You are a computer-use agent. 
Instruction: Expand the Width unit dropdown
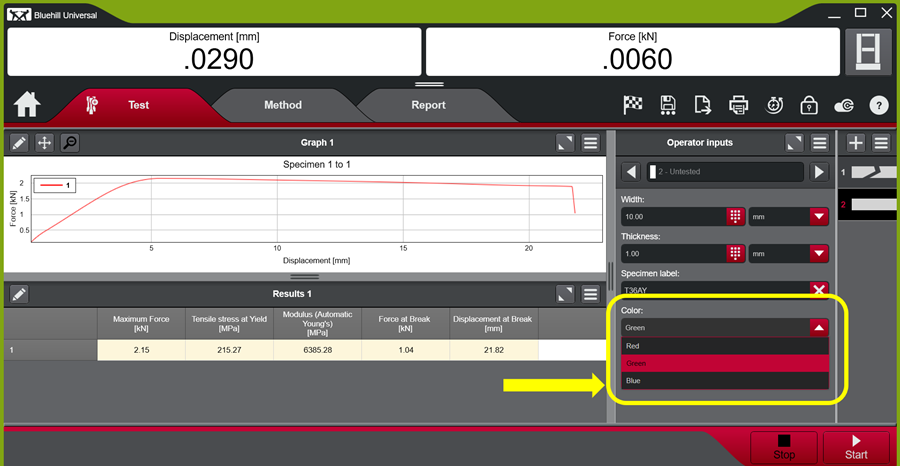818,216
